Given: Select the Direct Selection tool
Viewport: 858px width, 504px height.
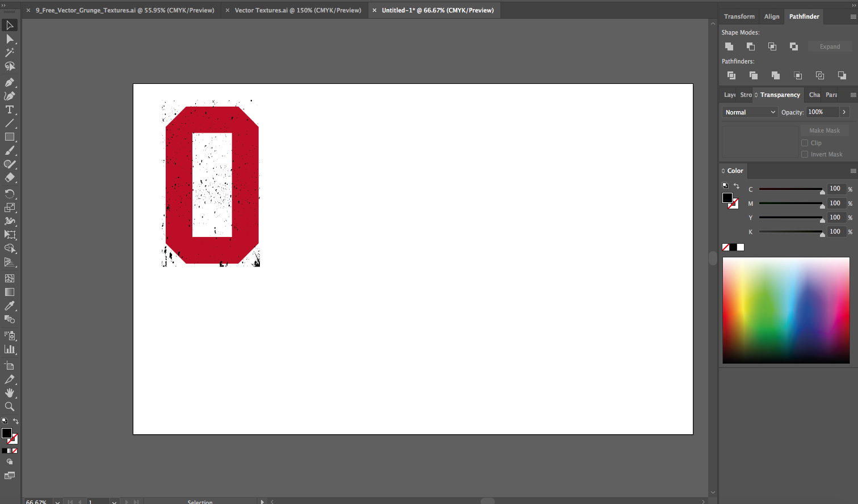Looking at the screenshot, I should point(10,39).
